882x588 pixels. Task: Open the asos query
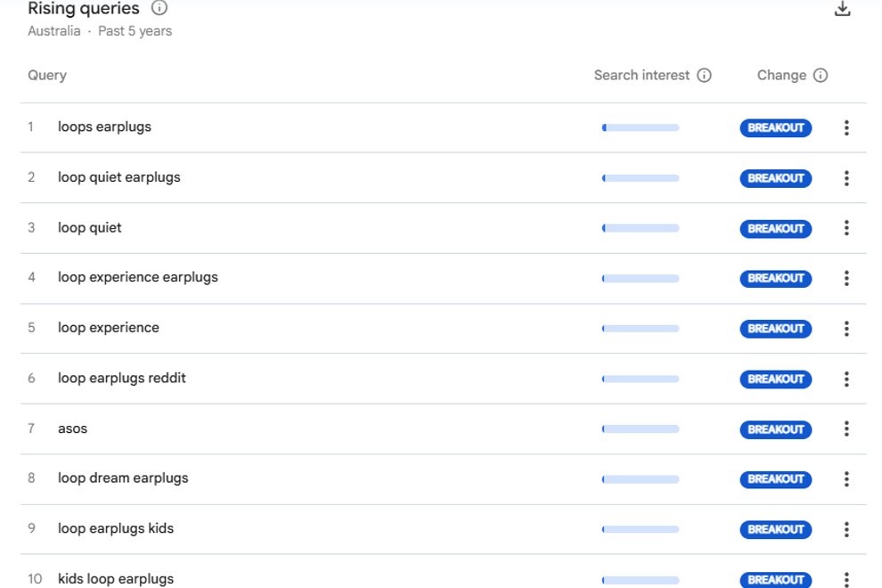click(72, 429)
